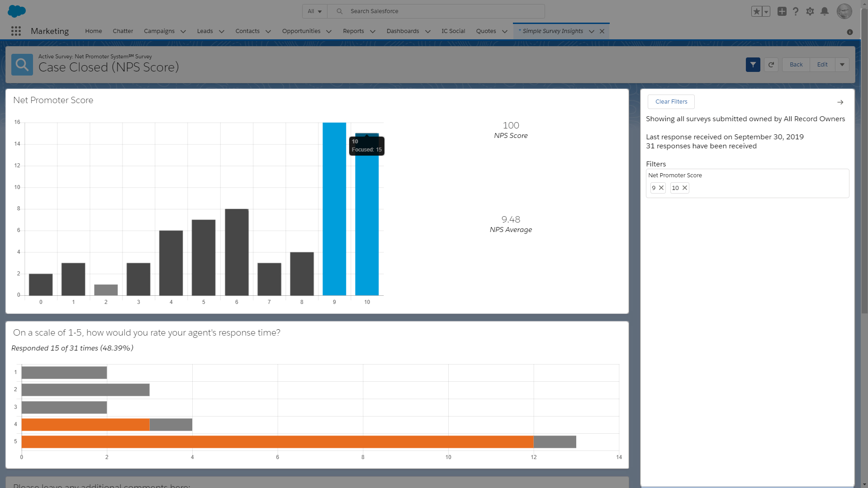Expand the Quotes nav dropdown

pos(505,31)
